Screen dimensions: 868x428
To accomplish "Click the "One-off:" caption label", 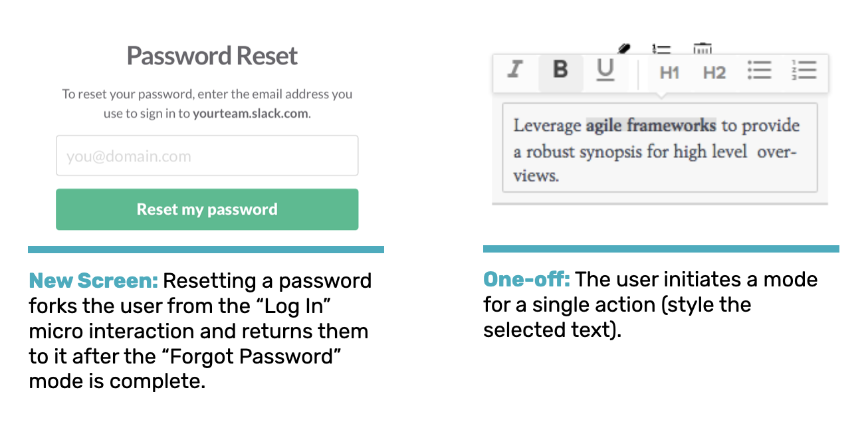I will [526, 279].
